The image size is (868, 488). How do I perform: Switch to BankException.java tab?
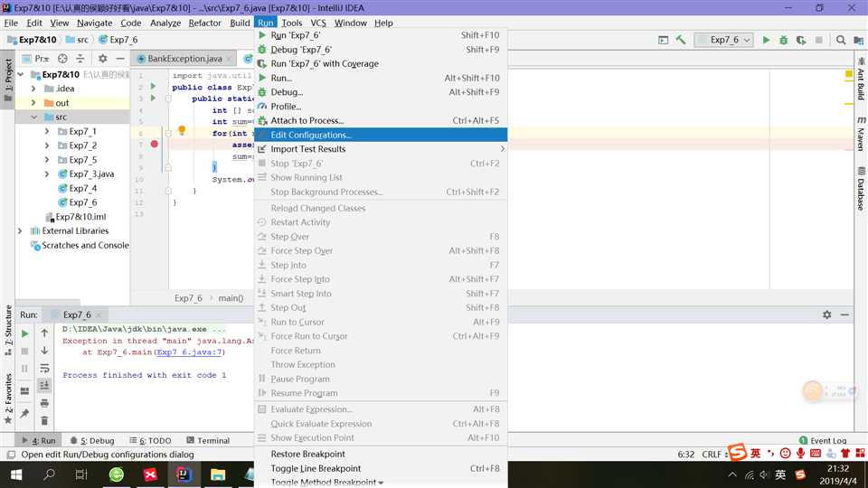(x=184, y=58)
